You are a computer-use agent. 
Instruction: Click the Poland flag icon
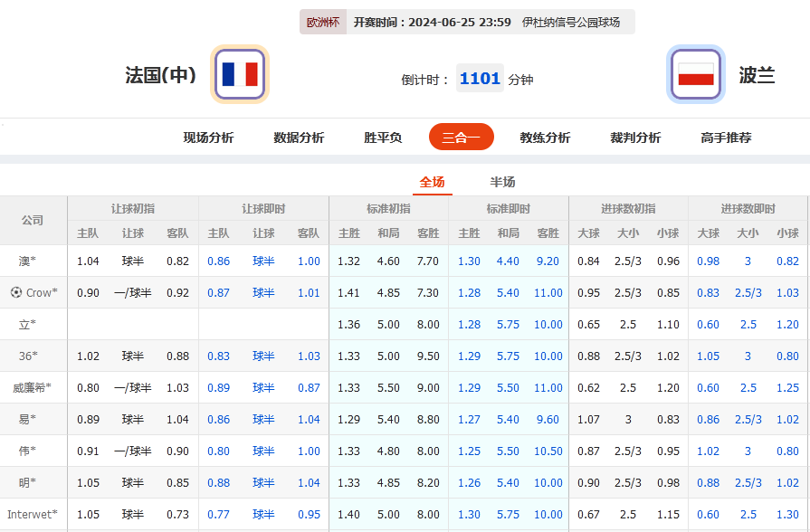[x=695, y=74]
